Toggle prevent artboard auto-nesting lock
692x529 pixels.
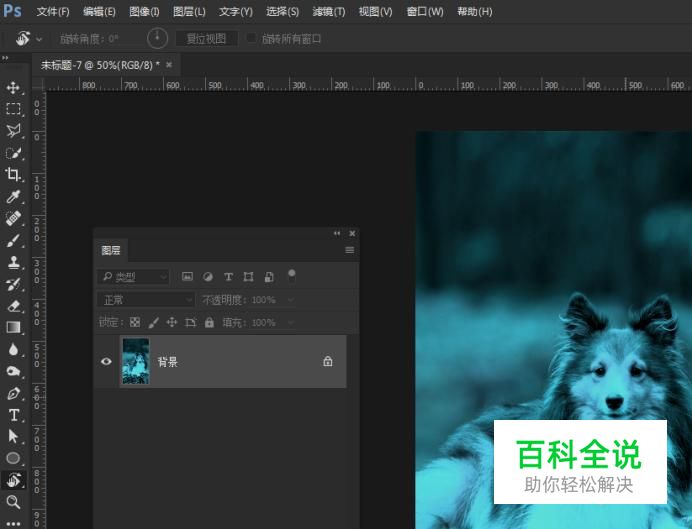191,323
